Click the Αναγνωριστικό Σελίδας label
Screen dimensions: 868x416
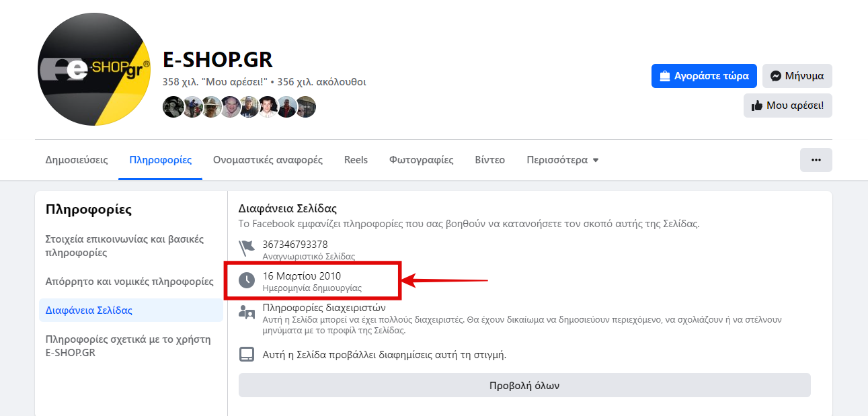309,256
